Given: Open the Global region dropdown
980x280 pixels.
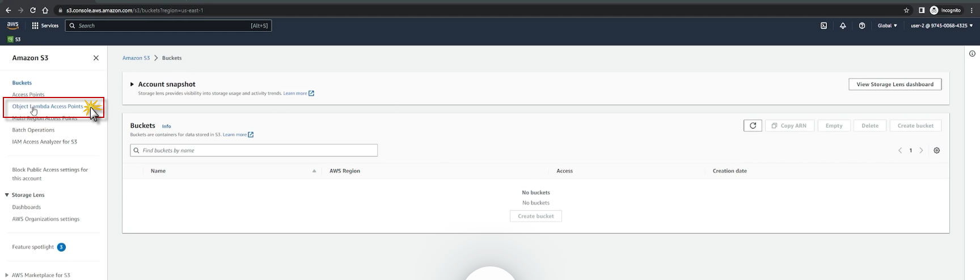Looking at the screenshot, I should 888,26.
